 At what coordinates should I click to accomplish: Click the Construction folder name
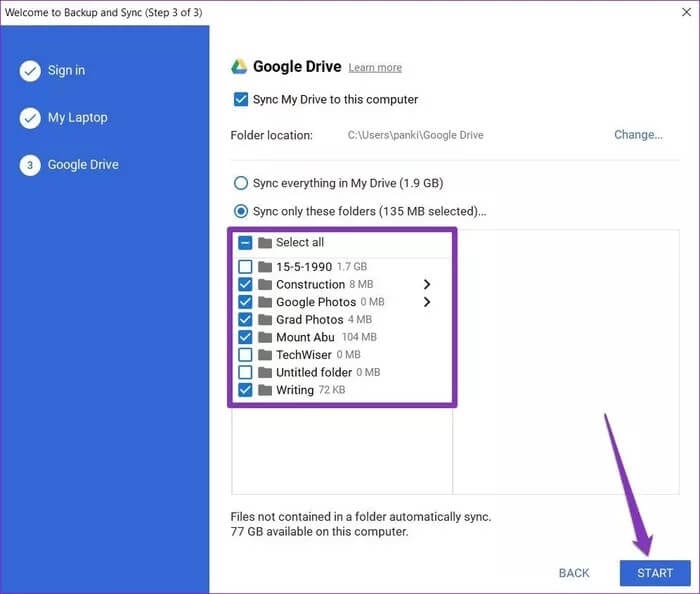311,284
